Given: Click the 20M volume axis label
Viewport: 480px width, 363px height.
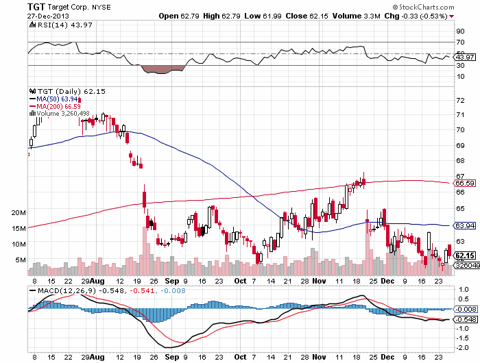Looking at the screenshot, I should coord(19,212).
